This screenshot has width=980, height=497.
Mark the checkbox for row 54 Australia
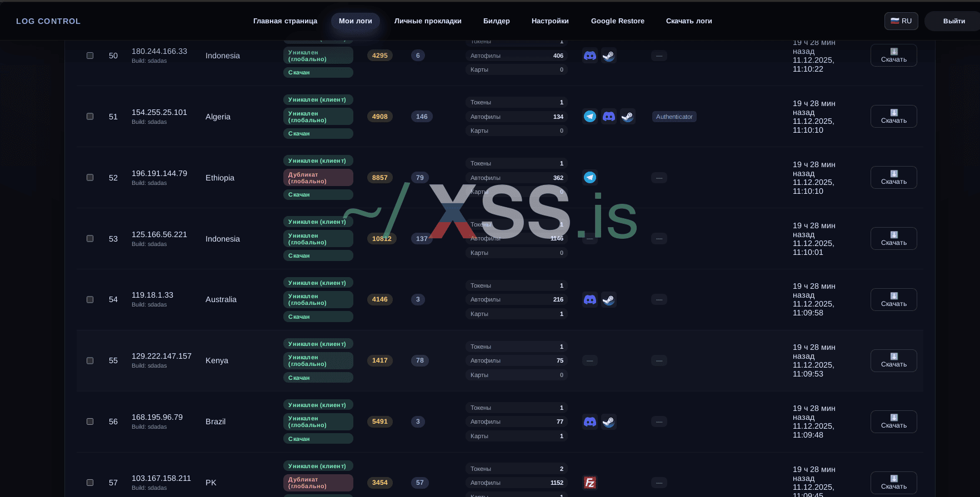point(90,300)
